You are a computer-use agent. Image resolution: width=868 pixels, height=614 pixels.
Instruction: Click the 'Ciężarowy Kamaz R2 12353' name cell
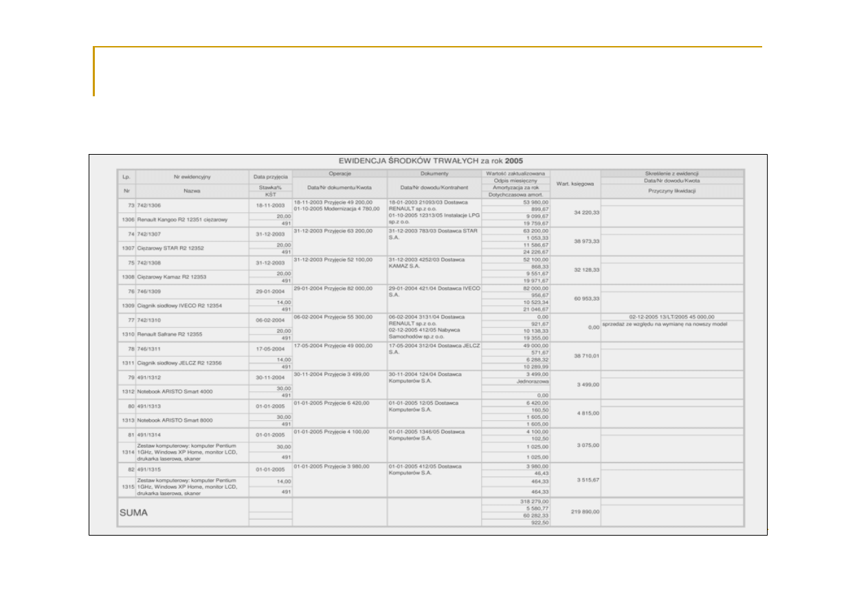170,277
